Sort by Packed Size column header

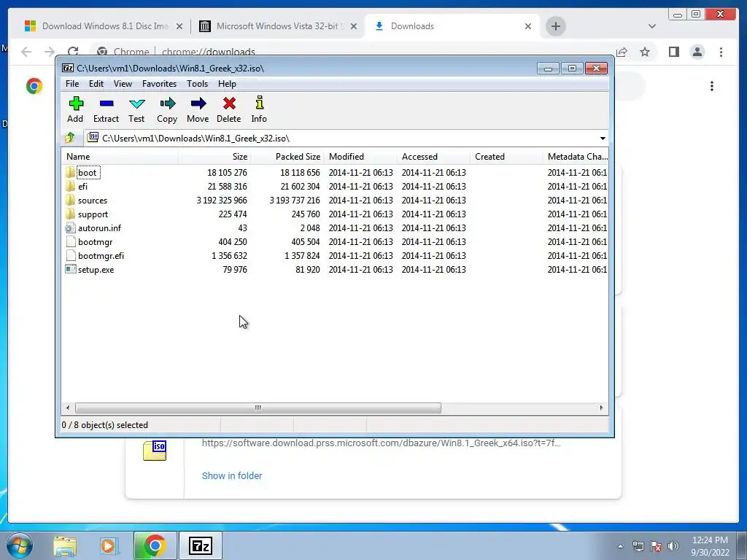pyautogui.click(x=287, y=157)
